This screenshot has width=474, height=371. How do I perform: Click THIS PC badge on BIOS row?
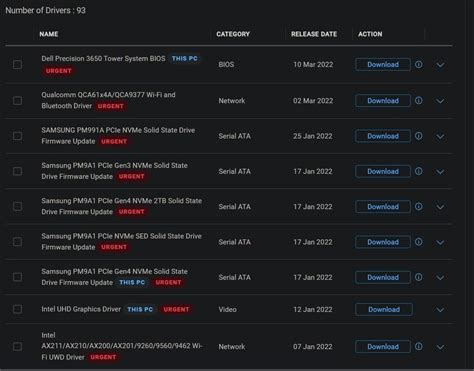click(184, 58)
